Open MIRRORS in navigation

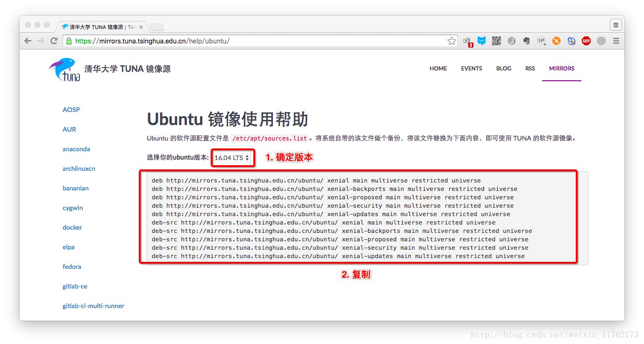(x=562, y=69)
